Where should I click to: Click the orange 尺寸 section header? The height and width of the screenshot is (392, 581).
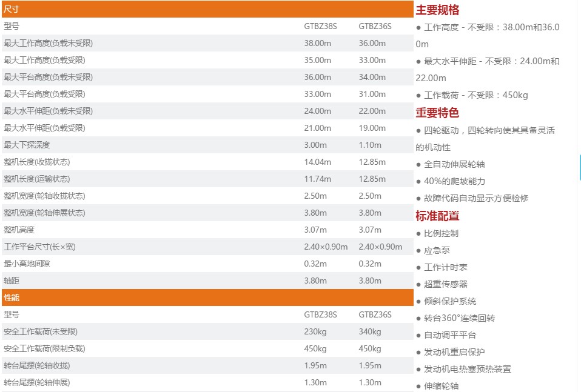(11, 9)
